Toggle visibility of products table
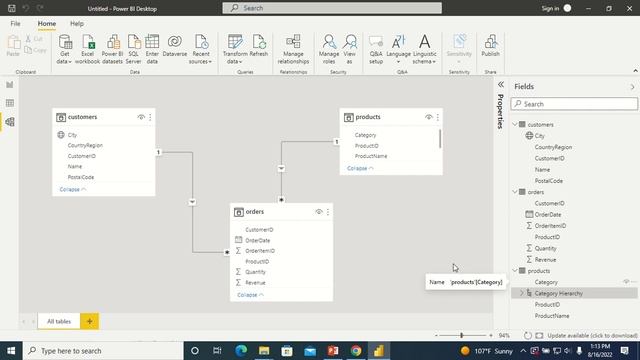Image resolution: width=640 pixels, height=360 pixels. pos(429,117)
